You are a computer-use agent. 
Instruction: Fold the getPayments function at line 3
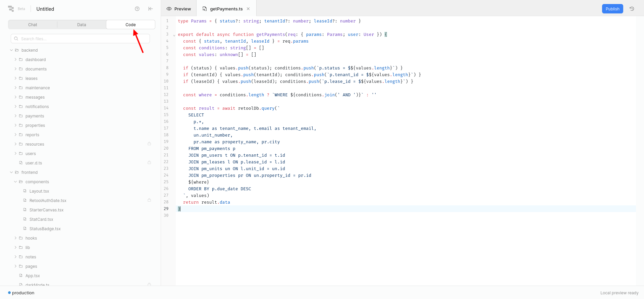[174, 35]
